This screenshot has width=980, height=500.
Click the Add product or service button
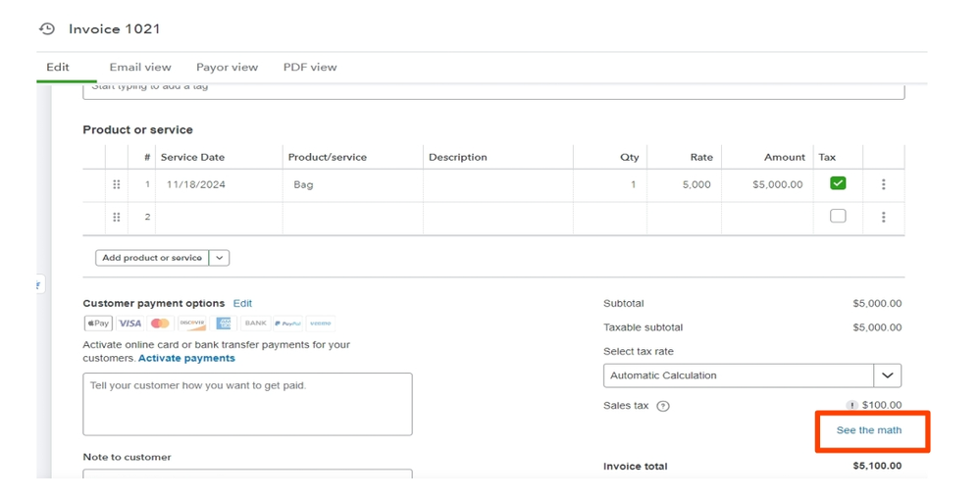(152, 258)
